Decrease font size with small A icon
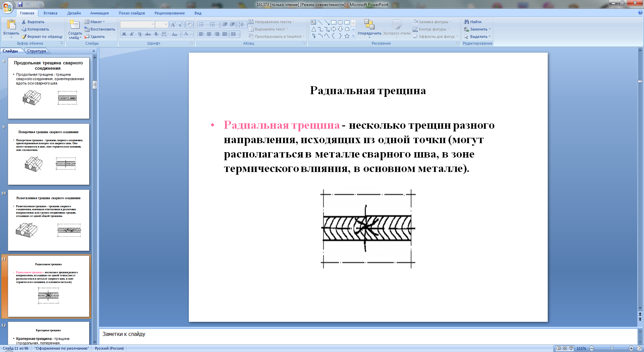Viewport: 644px width, 352px height. [x=180, y=24]
